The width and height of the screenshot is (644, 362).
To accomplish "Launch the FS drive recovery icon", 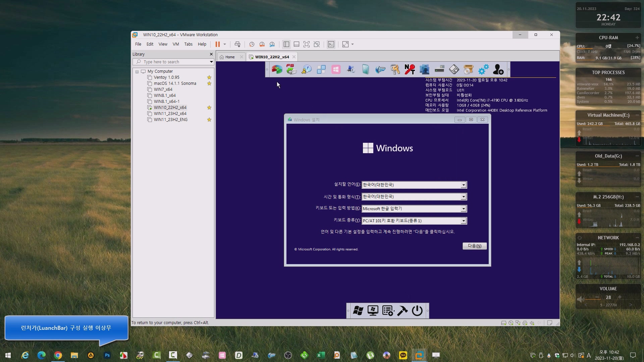I will [291, 69].
